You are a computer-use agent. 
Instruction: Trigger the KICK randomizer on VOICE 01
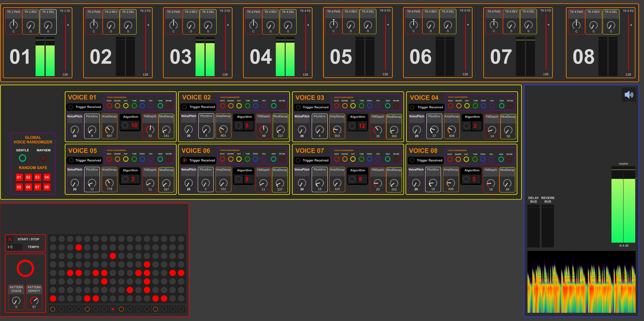pyautogui.click(x=109, y=106)
